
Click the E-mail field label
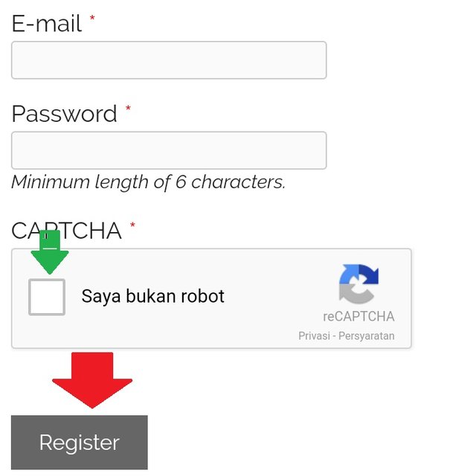tap(46, 24)
